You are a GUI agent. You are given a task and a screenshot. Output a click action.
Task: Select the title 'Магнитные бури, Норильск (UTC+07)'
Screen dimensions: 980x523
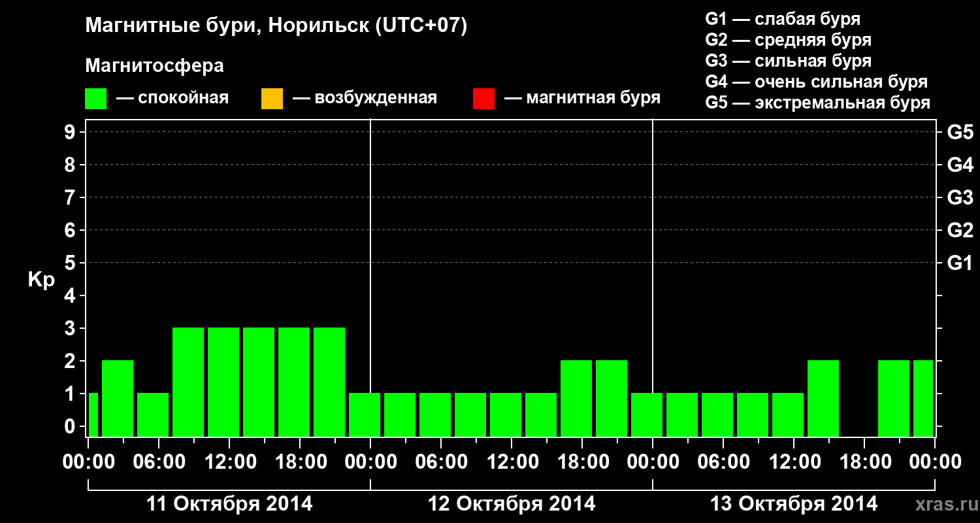(x=276, y=26)
